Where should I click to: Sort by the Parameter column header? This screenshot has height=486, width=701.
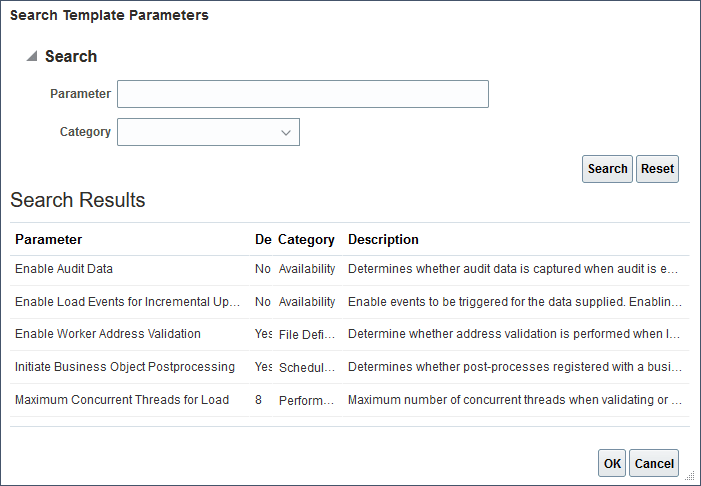(49, 240)
